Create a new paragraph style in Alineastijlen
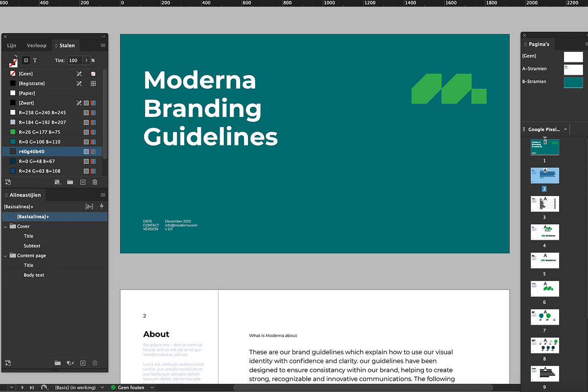Viewport: 588px width, 392px height. [x=82, y=363]
